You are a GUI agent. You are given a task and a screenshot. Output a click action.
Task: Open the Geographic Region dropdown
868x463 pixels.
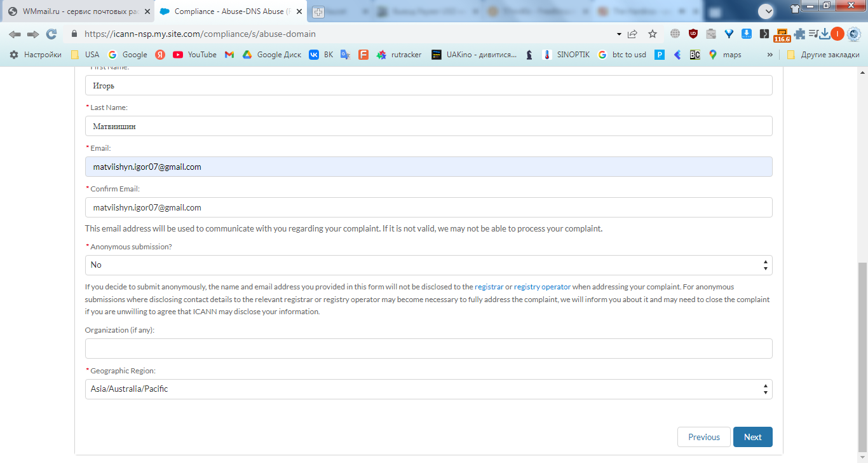pyautogui.click(x=429, y=389)
